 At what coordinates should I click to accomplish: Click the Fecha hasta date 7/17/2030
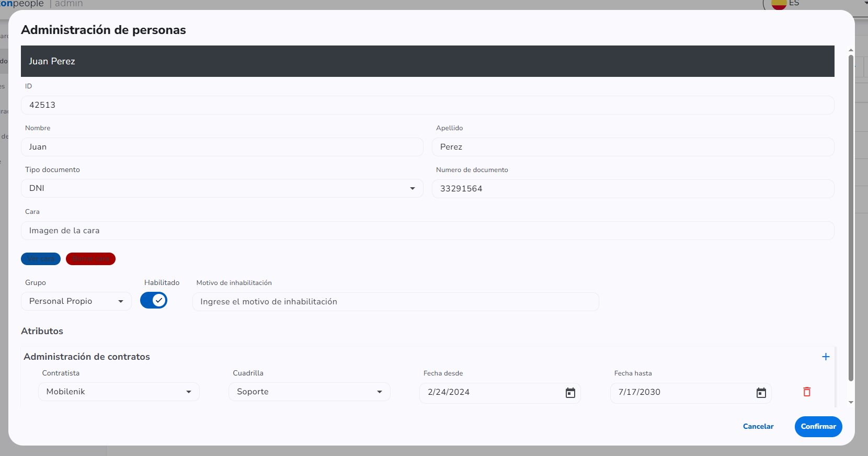click(x=639, y=392)
